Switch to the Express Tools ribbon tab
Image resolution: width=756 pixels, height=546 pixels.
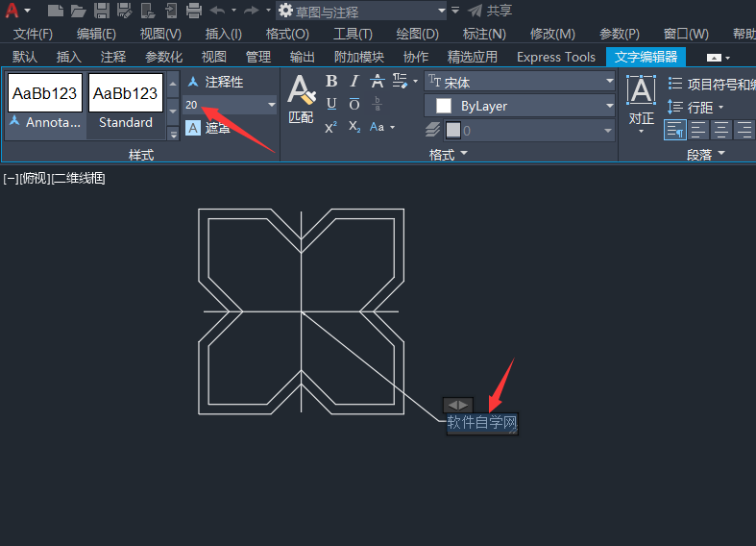[556, 57]
